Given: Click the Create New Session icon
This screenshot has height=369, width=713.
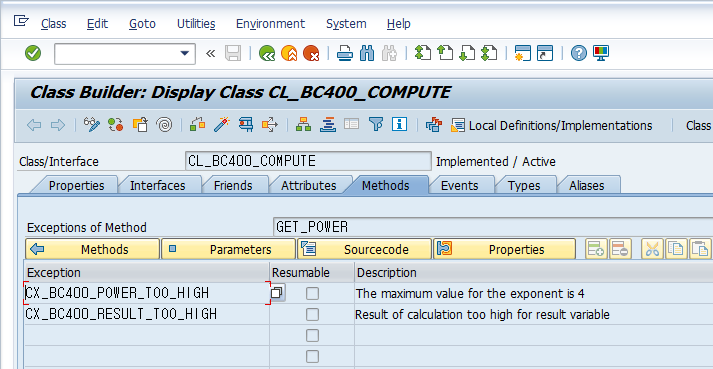Looking at the screenshot, I should (522, 53).
